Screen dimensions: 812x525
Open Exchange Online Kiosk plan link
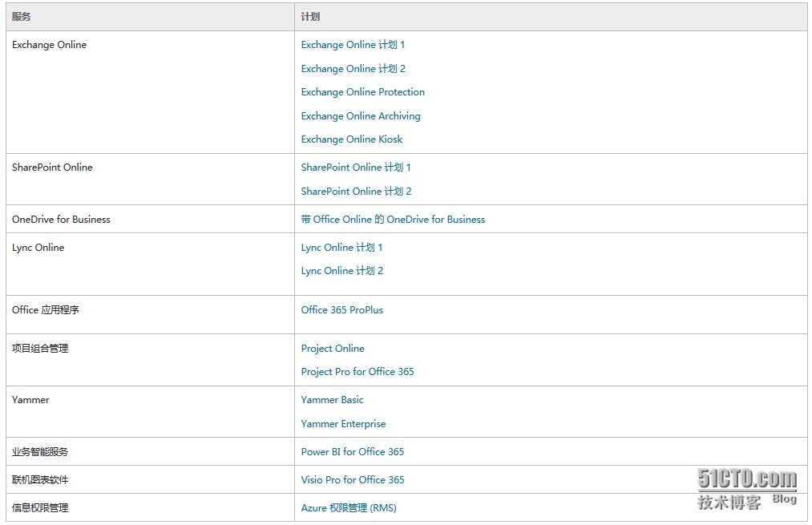coord(351,139)
